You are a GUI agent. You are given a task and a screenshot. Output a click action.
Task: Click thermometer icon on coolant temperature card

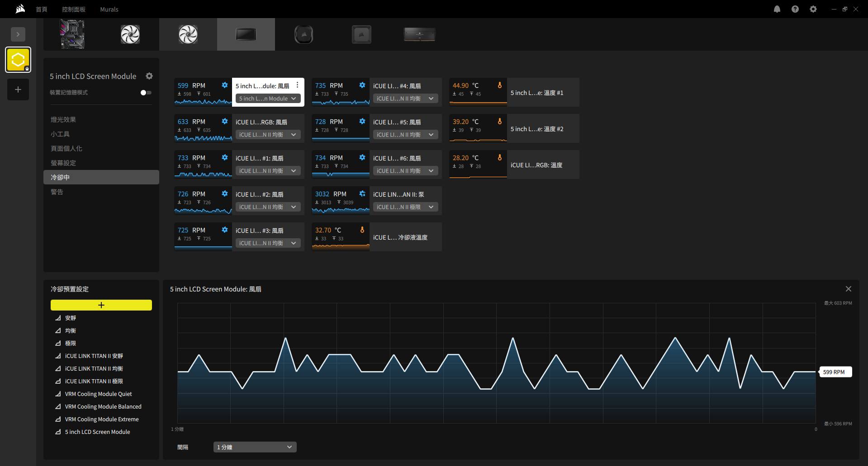(x=362, y=230)
